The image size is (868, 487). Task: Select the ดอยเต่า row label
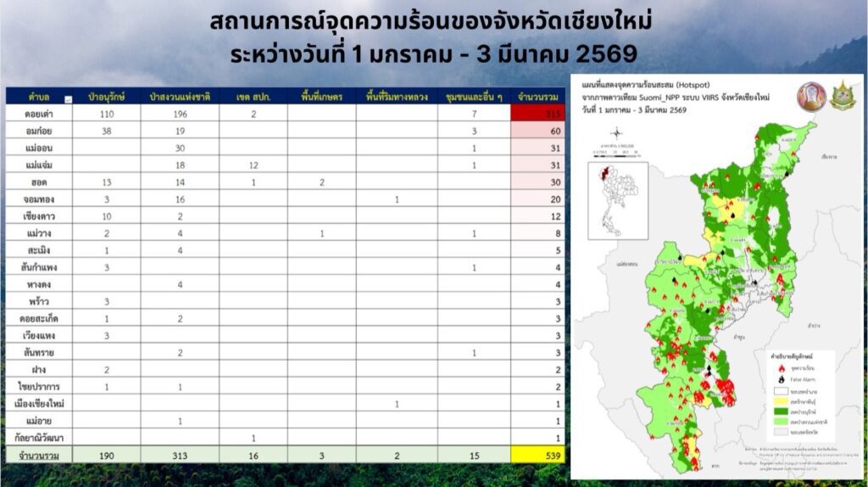pyautogui.click(x=37, y=114)
